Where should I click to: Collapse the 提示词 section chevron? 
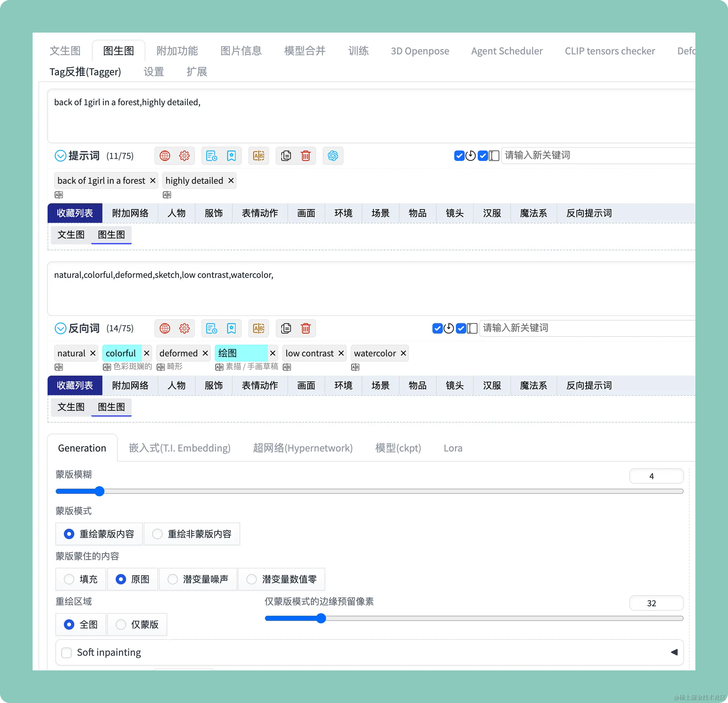click(60, 156)
